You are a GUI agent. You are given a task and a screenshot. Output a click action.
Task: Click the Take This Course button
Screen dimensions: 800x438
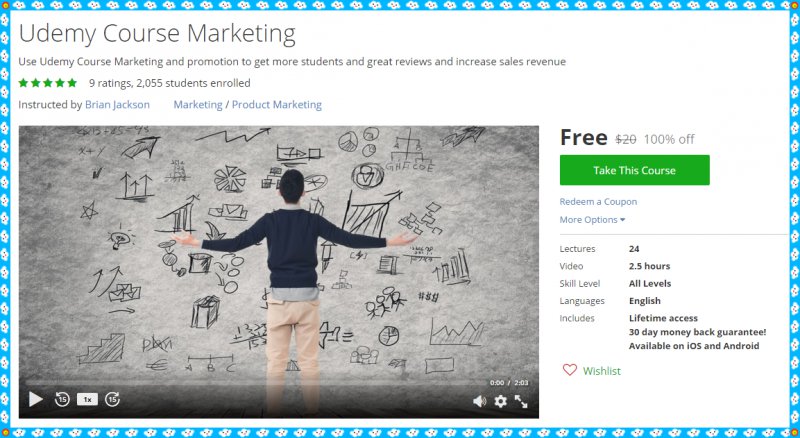(634, 170)
